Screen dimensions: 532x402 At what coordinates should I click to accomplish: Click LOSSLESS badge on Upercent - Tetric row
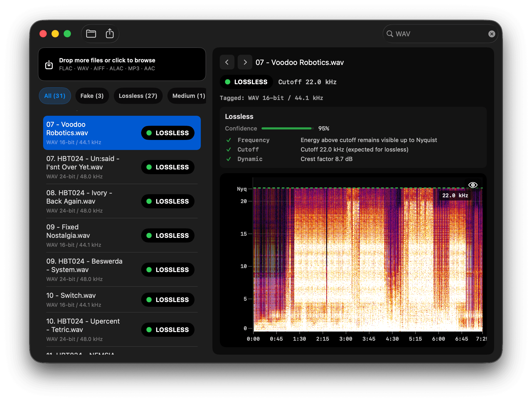click(x=168, y=330)
